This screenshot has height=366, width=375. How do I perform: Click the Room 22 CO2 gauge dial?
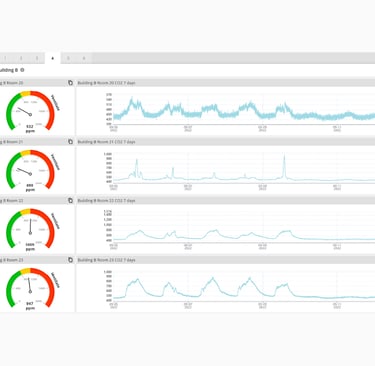[30, 229]
